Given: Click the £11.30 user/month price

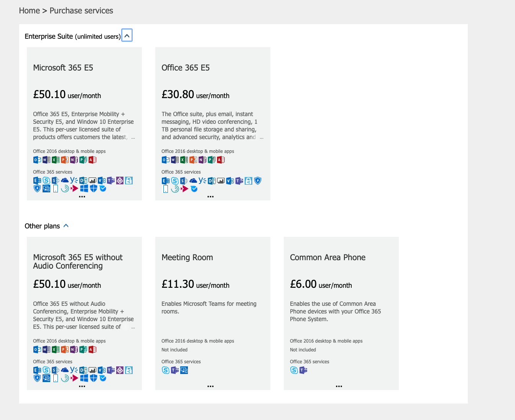Looking at the screenshot, I should click(x=196, y=284).
